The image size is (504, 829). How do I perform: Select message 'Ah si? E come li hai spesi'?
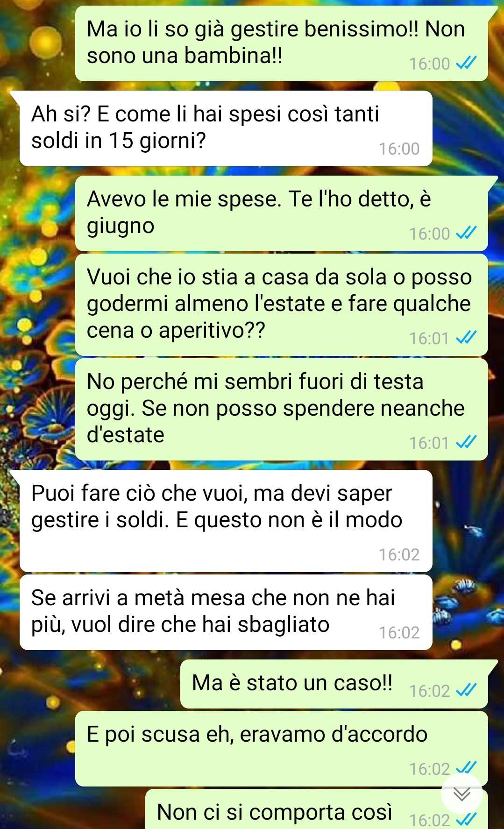tap(226, 128)
